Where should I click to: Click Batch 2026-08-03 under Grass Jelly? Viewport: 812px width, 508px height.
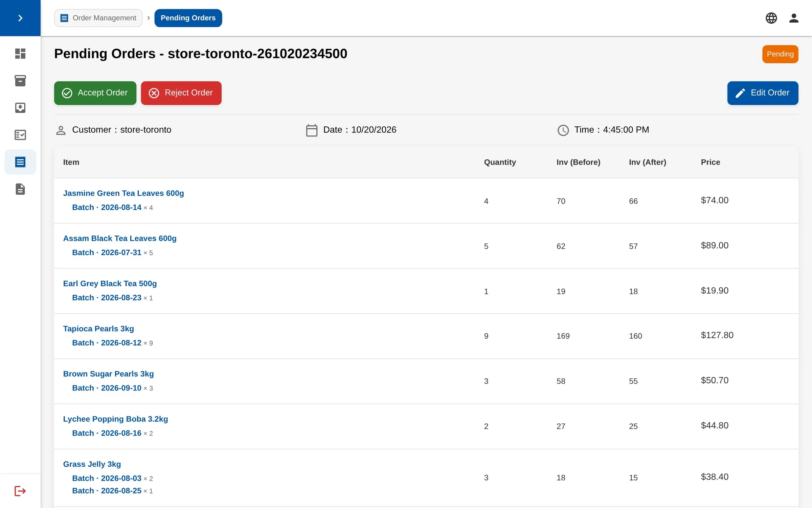[x=107, y=478]
